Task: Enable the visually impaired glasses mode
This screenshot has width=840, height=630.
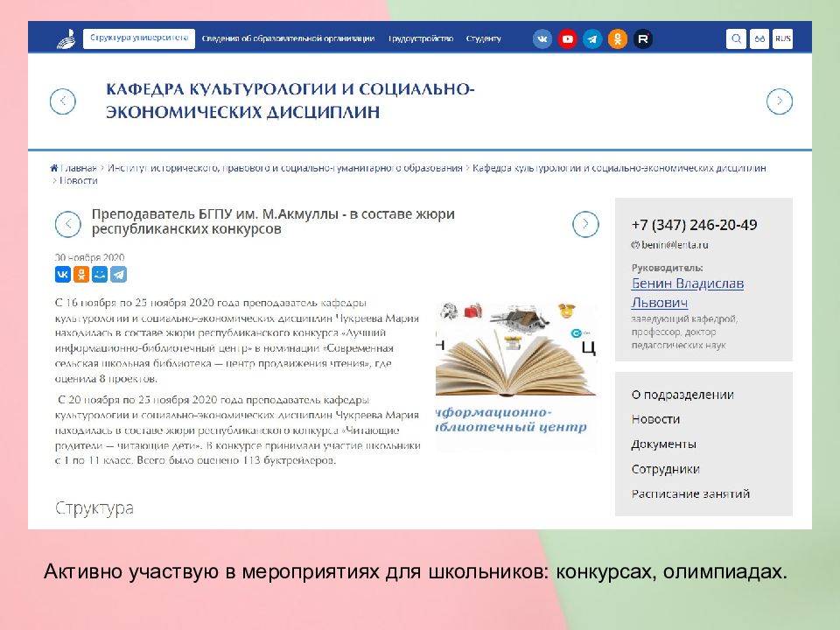Action: pos(759,38)
